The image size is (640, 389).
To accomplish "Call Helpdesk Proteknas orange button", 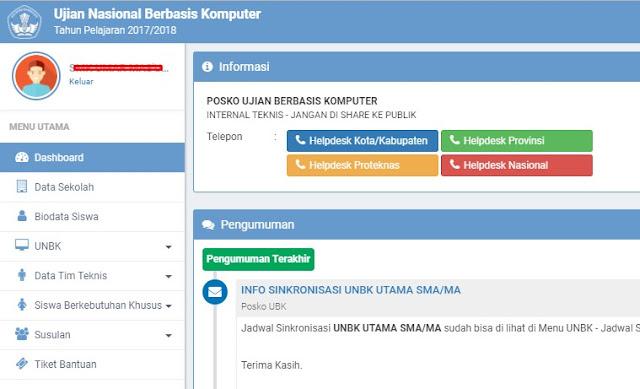I will [362, 165].
